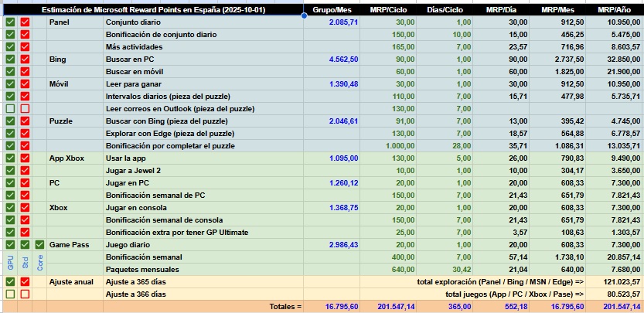Image resolution: width=644 pixels, height=313 pixels.
Task: Select the App Xbox group cell
Action: (x=75, y=158)
